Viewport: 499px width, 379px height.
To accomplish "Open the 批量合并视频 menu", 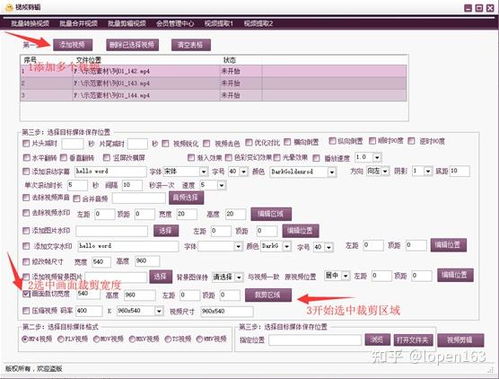I will (78, 24).
